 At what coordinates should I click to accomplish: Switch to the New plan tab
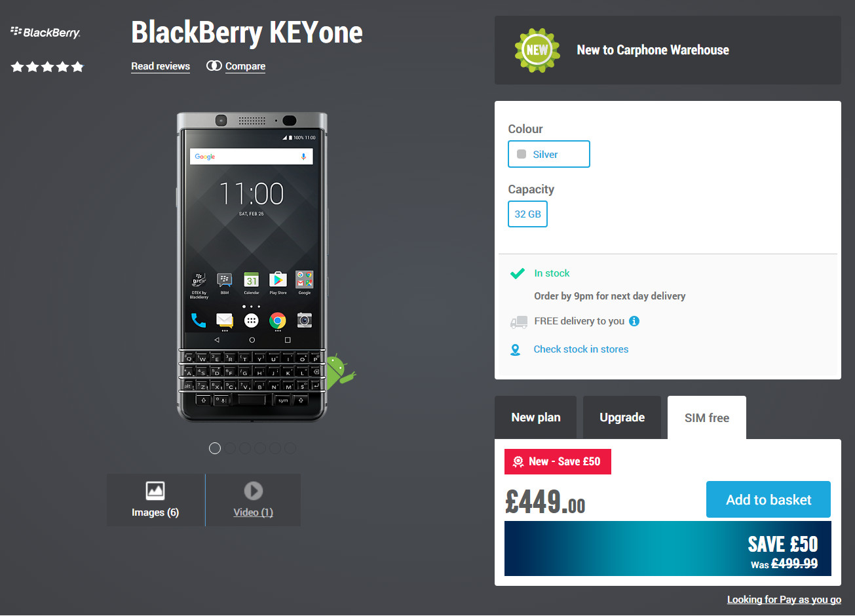tap(536, 417)
